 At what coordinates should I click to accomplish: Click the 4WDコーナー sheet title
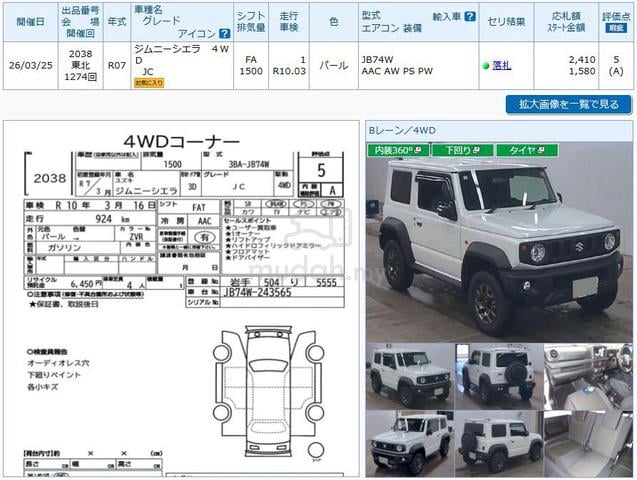181,142
